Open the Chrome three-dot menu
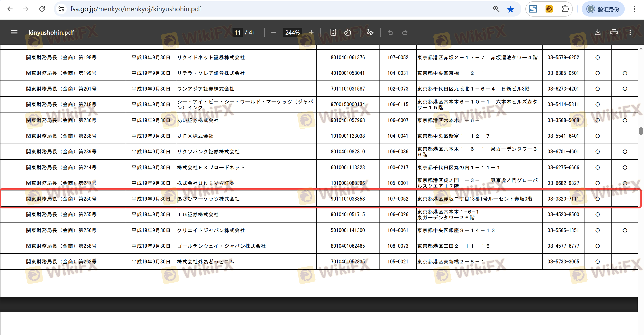The image size is (644, 335). point(635,9)
